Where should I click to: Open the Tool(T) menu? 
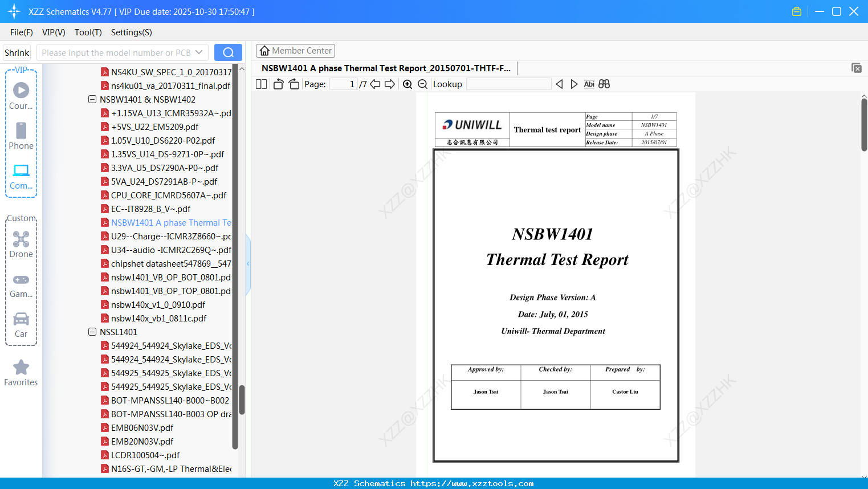pos(88,32)
